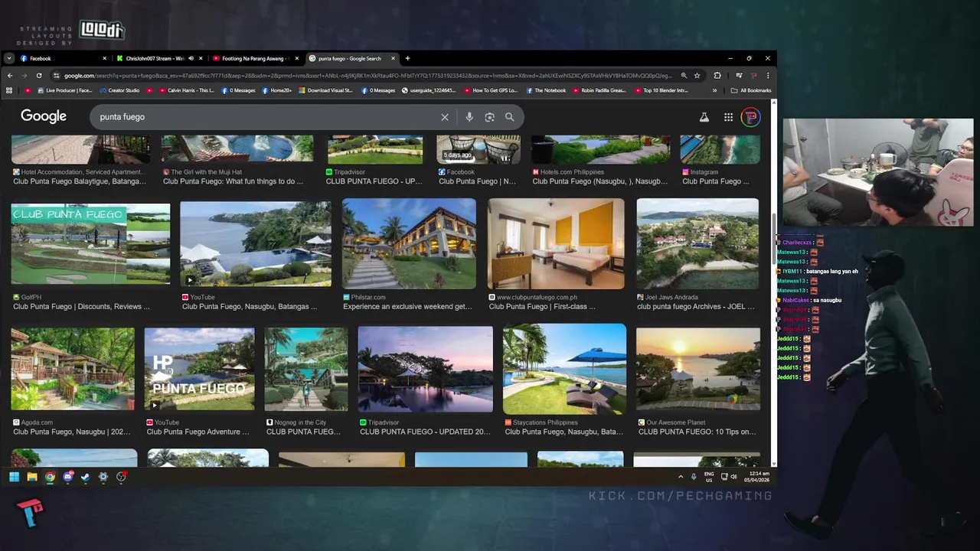Image resolution: width=980 pixels, height=551 pixels.
Task: Click the Google logo
Action: tap(44, 116)
